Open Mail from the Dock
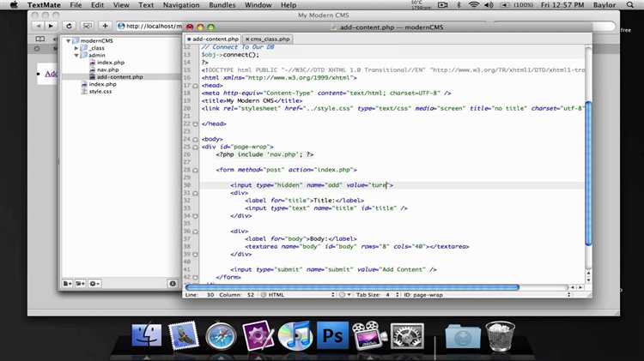The height and width of the screenshot is (361, 644). pyautogui.click(x=183, y=335)
